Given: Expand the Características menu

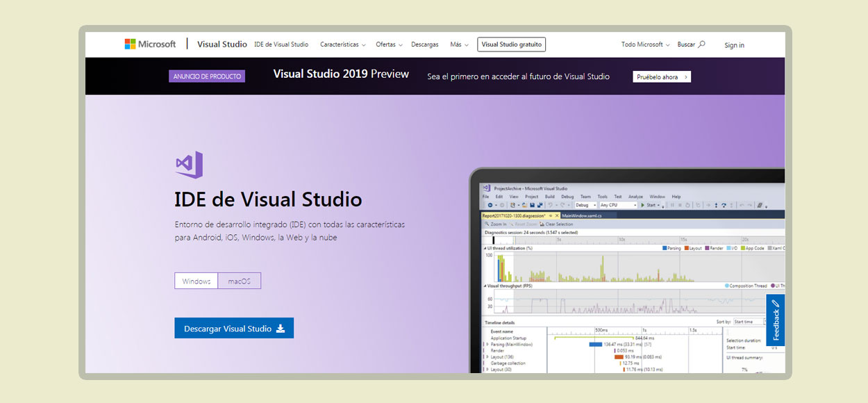Looking at the screenshot, I should pos(343,44).
